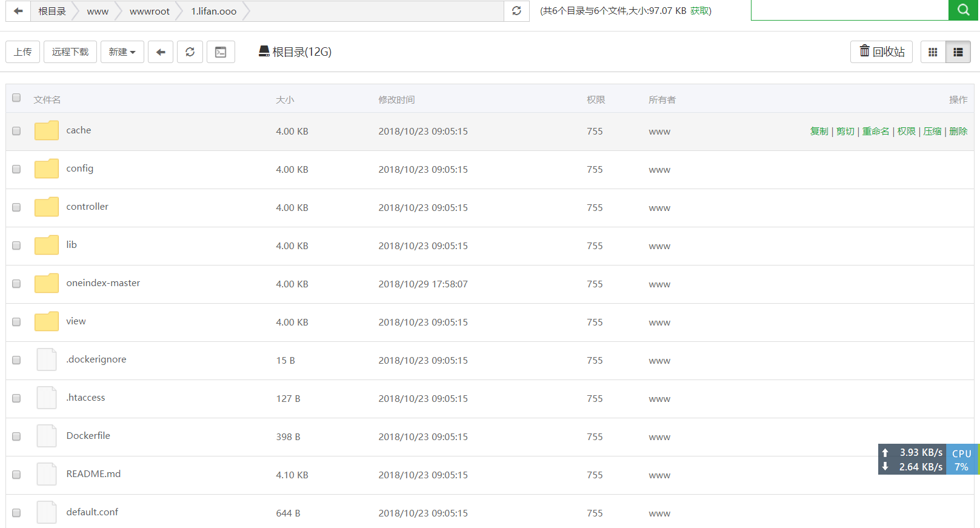Viewport: 980px width, 528px height.
Task: Click the toolbar back arrow button
Action: click(161, 52)
